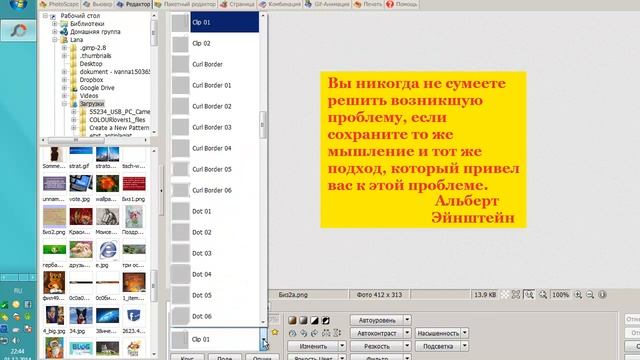Select the Curl Border 06 frame

click(x=215, y=190)
